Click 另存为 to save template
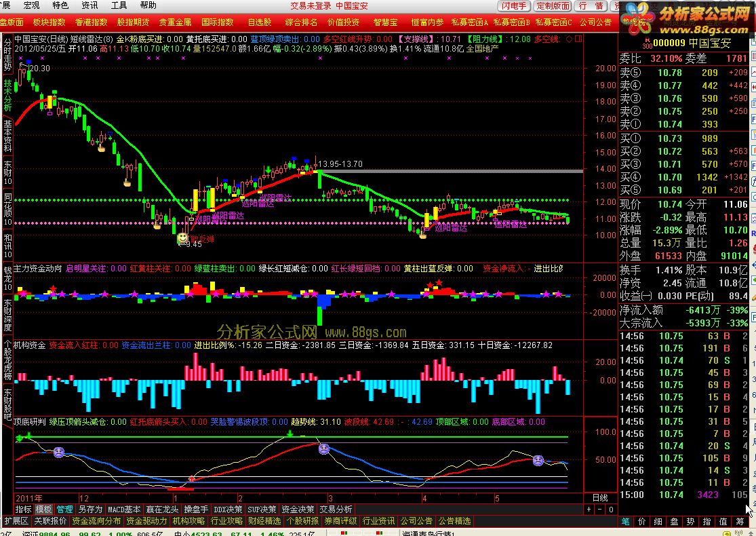 (90, 510)
